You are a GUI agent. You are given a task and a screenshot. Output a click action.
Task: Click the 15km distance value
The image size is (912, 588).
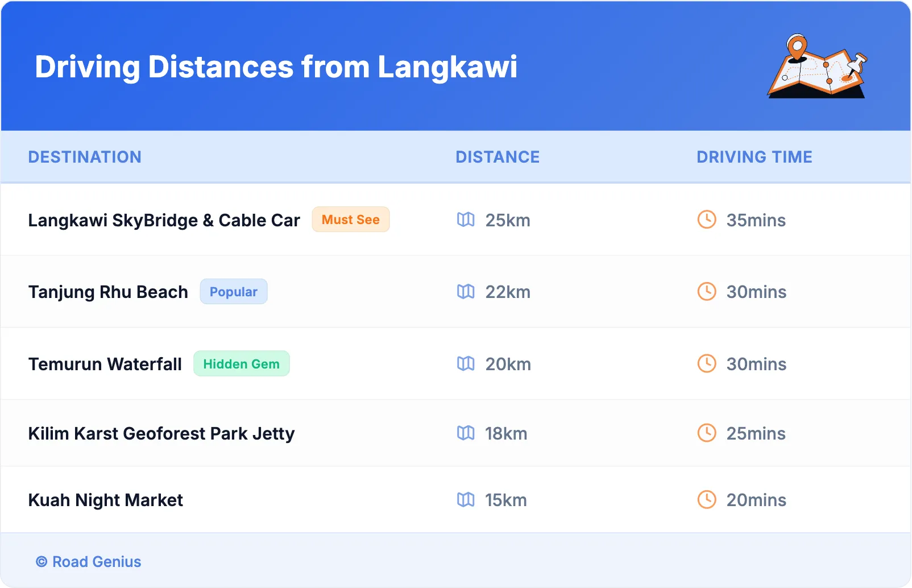click(x=506, y=500)
